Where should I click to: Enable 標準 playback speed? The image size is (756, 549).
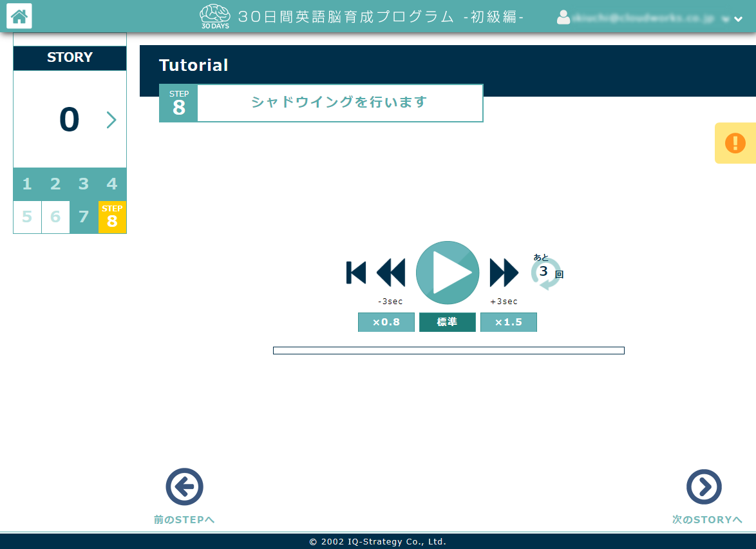(447, 322)
